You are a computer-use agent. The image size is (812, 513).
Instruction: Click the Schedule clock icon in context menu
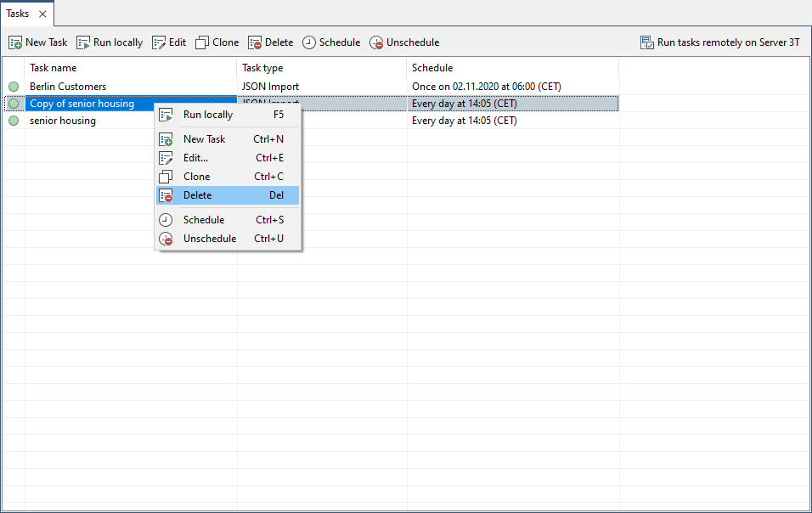(x=166, y=220)
